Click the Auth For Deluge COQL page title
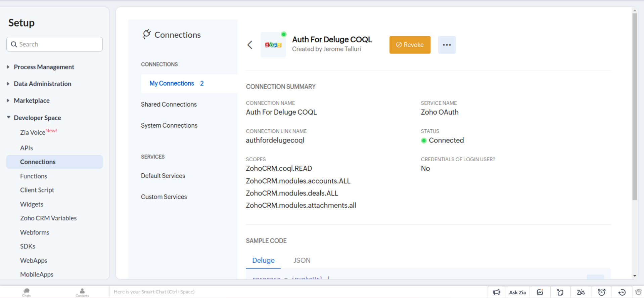644x298 pixels. click(x=332, y=40)
